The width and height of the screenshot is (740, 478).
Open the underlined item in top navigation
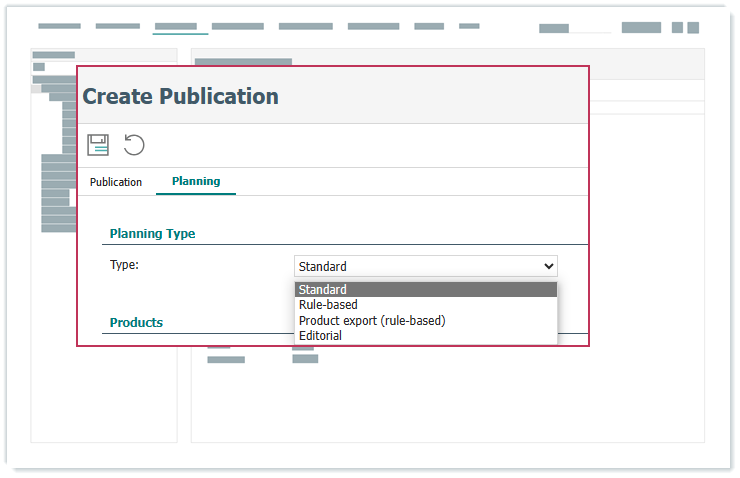pos(177,27)
